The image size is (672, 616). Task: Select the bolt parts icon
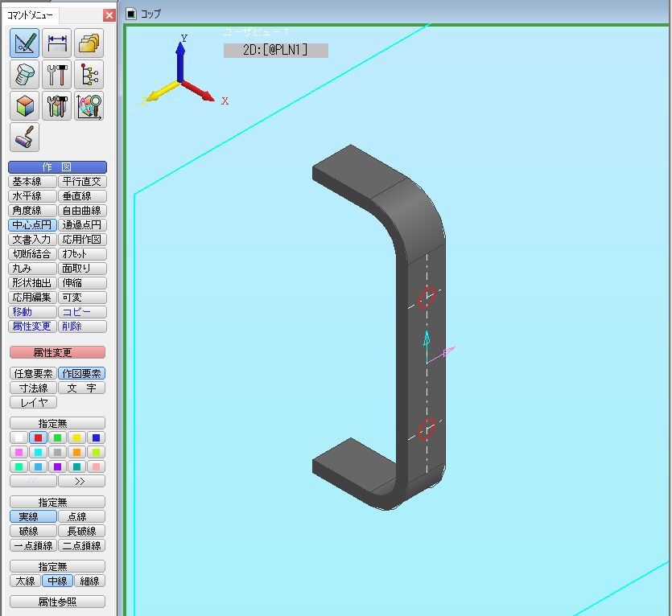[x=24, y=75]
